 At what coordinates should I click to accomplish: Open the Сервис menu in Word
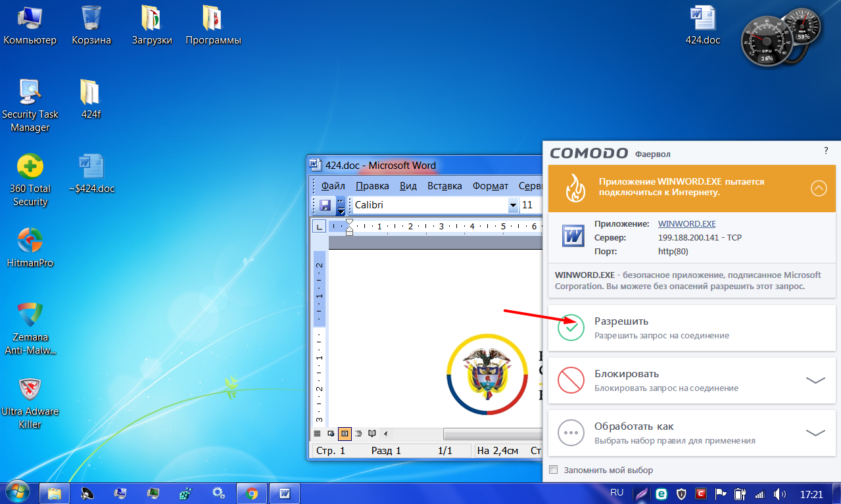pyautogui.click(x=530, y=185)
